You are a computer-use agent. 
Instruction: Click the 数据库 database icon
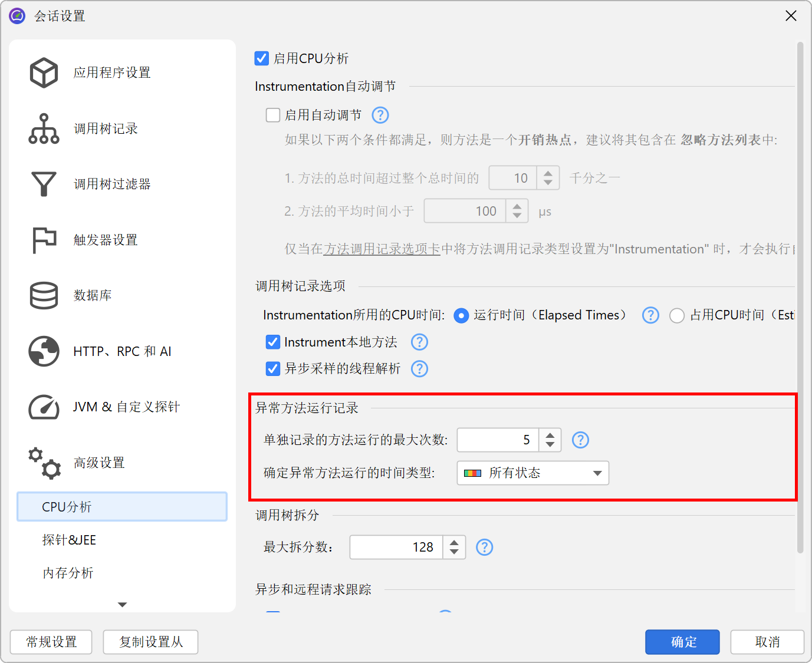[x=44, y=295]
